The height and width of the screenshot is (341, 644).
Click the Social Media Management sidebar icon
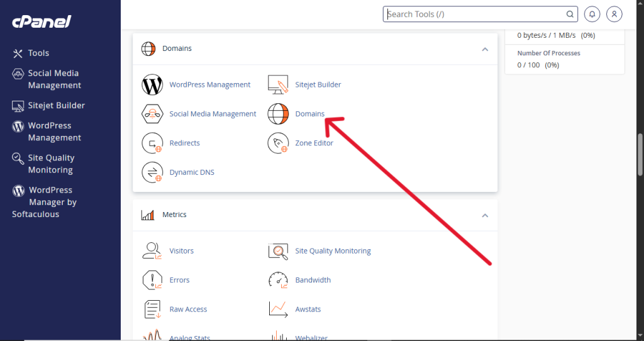(18, 74)
